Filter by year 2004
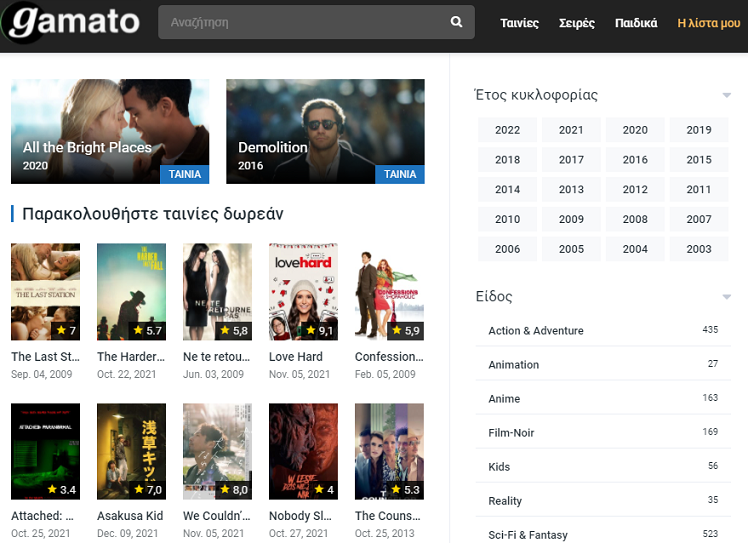 tap(635, 249)
